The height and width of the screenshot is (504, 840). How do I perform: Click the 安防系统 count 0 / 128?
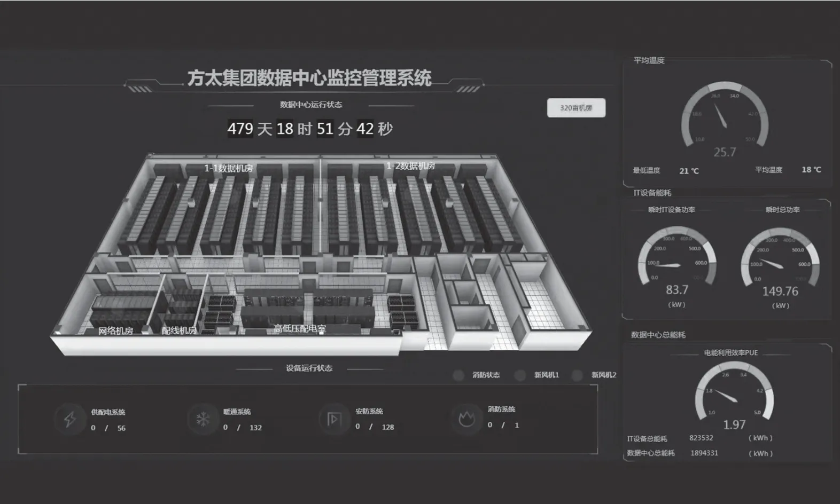tap(375, 427)
